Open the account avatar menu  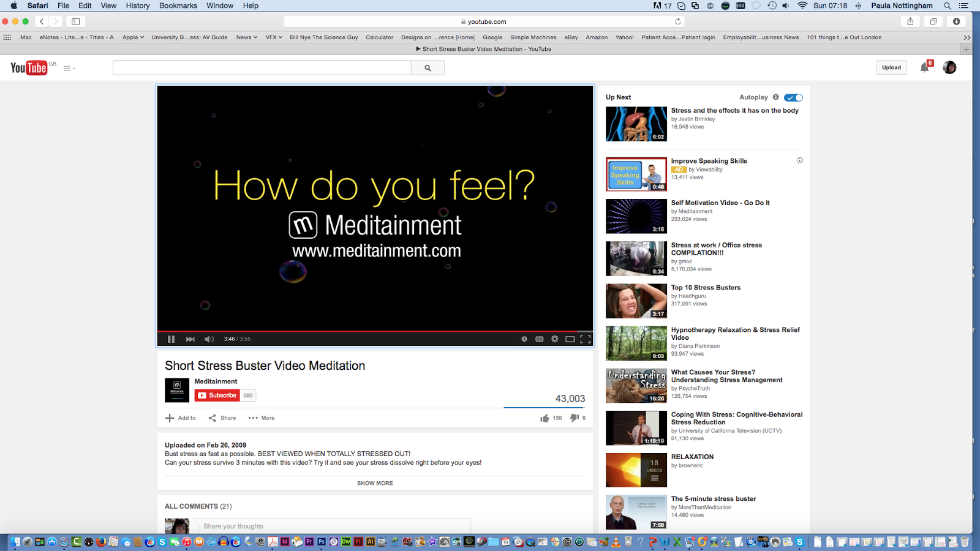point(949,67)
